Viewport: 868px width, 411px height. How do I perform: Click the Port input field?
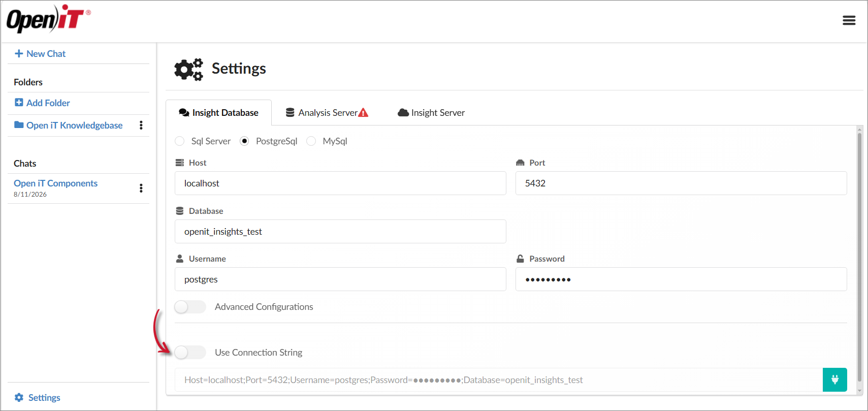681,183
